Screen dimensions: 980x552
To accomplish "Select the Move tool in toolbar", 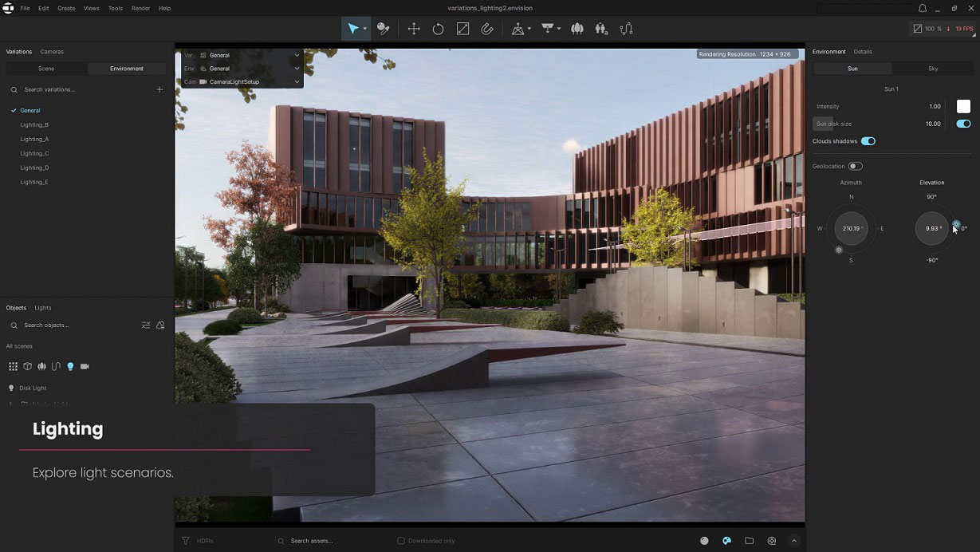I will point(414,29).
